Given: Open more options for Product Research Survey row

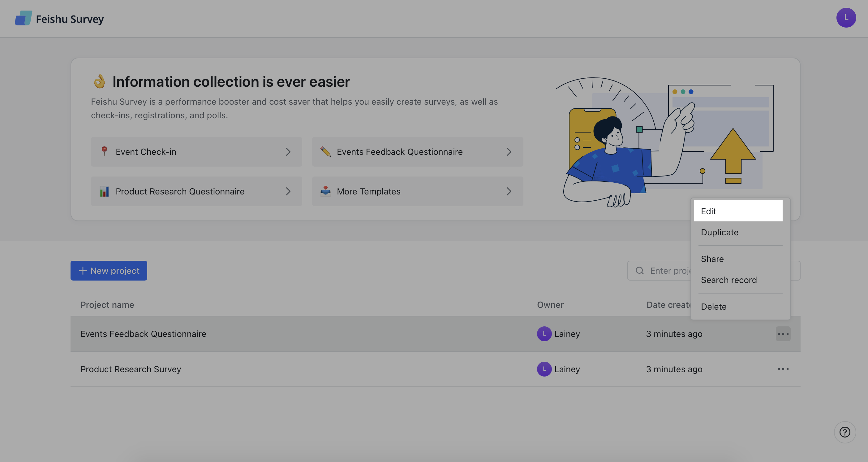Looking at the screenshot, I should click(783, 369).
